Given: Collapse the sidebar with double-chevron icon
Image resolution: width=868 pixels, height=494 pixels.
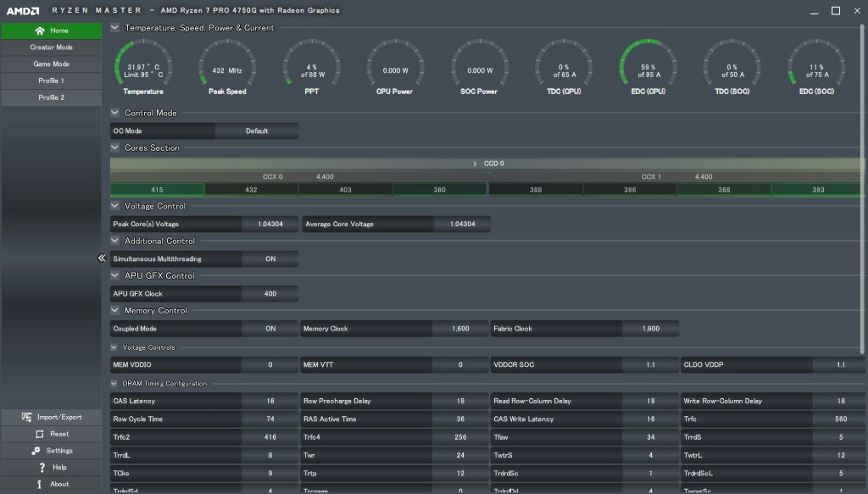Looking at the screenshot, I should [x=101, y=258].
